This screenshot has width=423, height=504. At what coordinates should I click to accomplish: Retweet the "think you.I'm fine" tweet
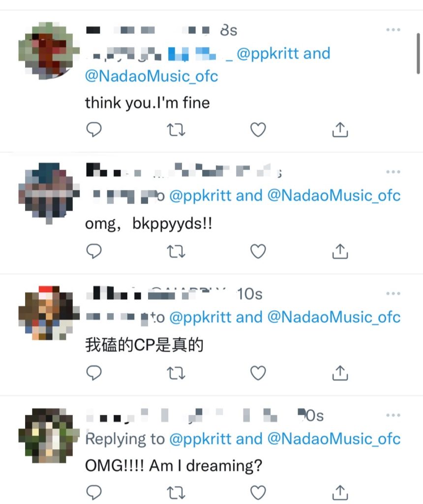[x=176, y=130]
